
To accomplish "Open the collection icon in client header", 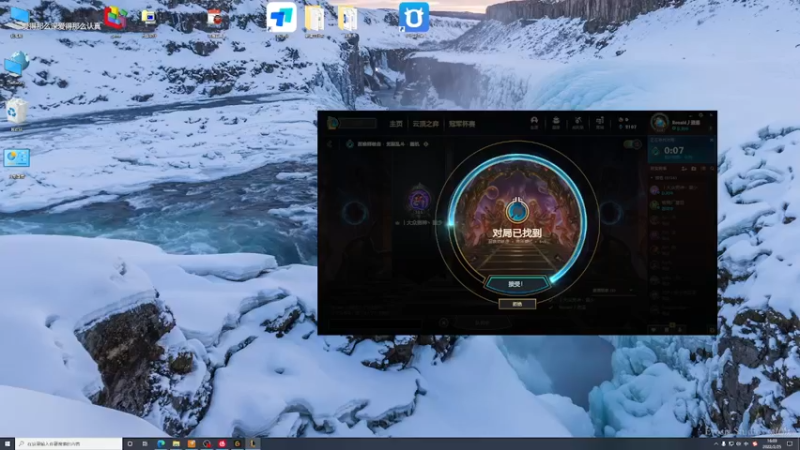I will 556,122.
